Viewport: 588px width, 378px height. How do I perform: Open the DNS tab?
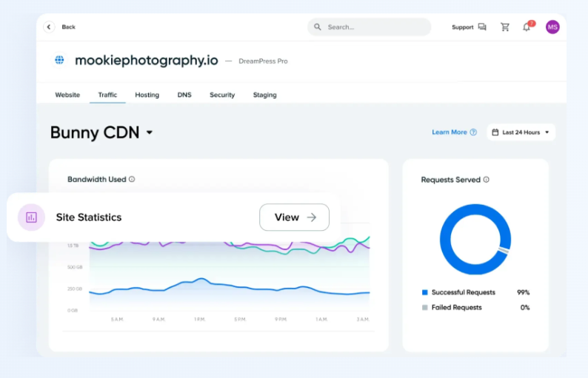tap(184, 95)
